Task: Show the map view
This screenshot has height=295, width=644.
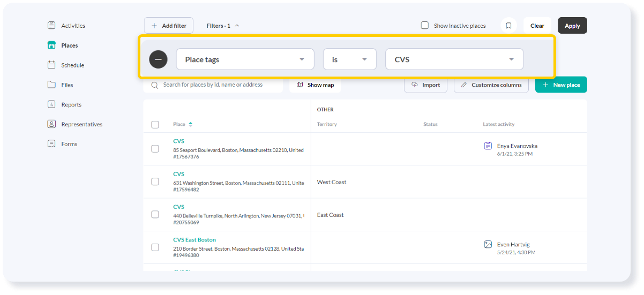Action: [315, 85]
